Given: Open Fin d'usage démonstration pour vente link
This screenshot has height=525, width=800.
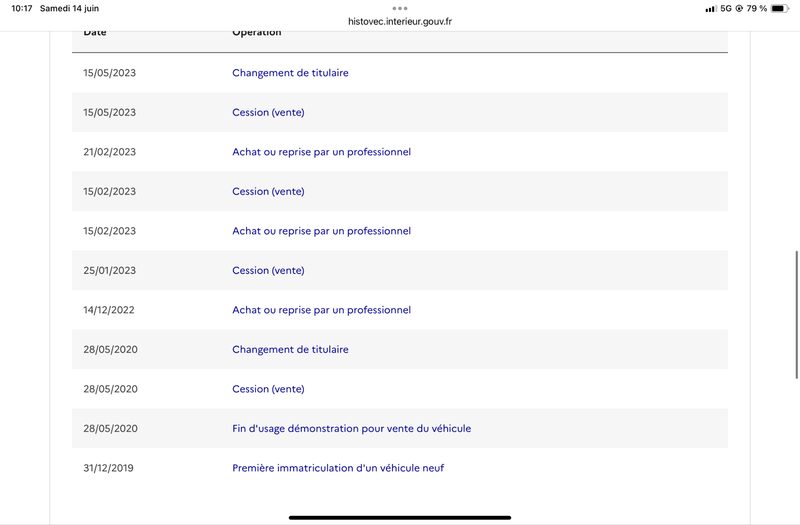Looking at the screenshot, I should [x=352, y=429].
